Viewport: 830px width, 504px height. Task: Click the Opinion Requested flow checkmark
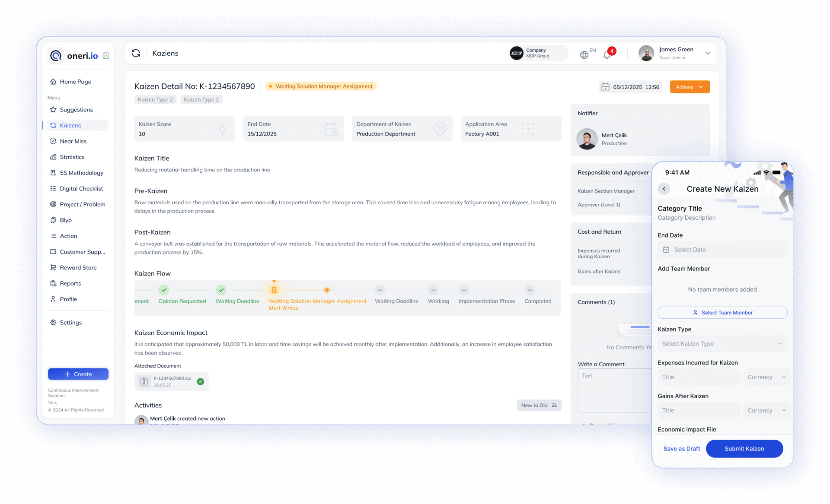(x=163, y=290)
